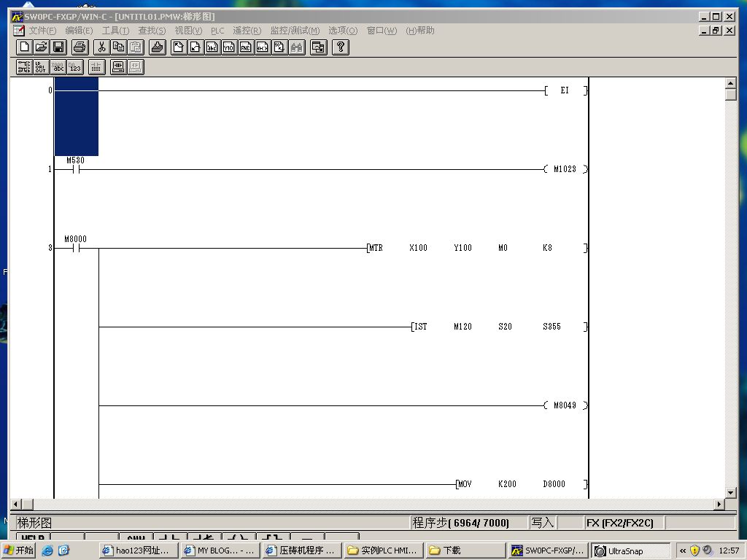Viewport: 747px width, 560px height.
Task: Open the 监控/测试(M) menu
Action: (295, 31)
